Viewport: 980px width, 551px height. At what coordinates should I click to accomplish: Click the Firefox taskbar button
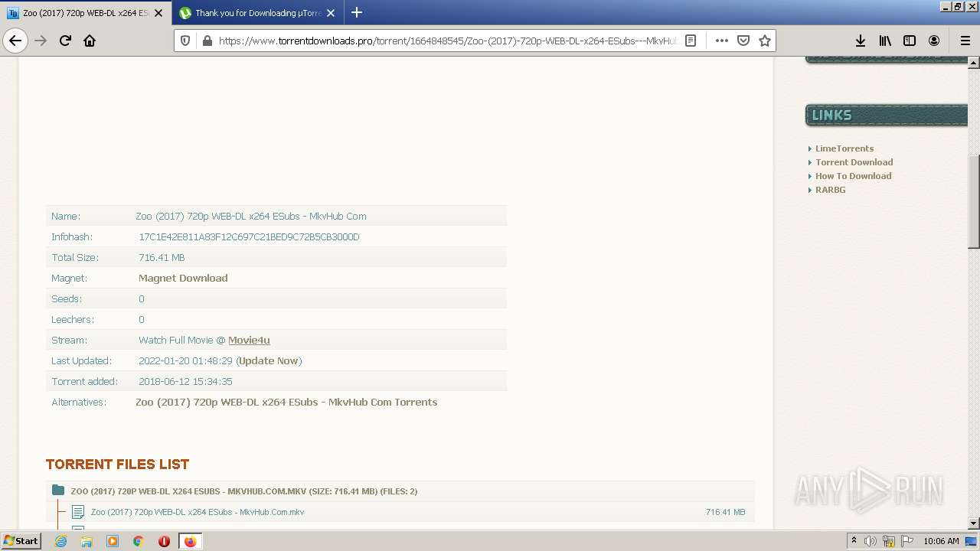click(190, 541)
